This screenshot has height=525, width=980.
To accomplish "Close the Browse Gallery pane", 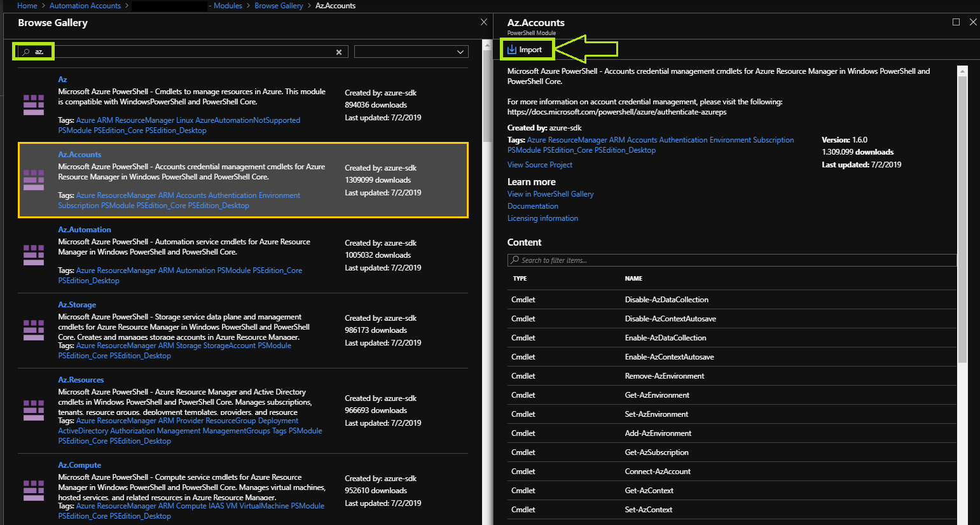I will pyautogui.click(x=484, y=22).
